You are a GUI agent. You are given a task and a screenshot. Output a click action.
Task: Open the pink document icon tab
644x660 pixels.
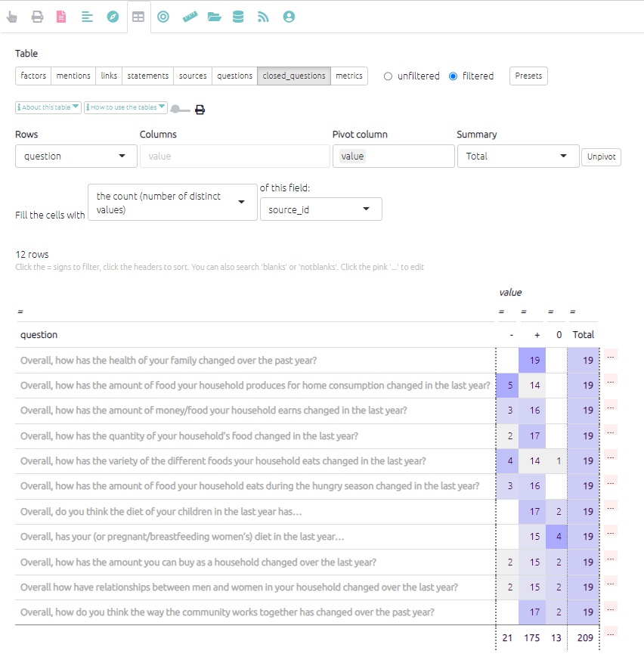[x=61, y=17]
